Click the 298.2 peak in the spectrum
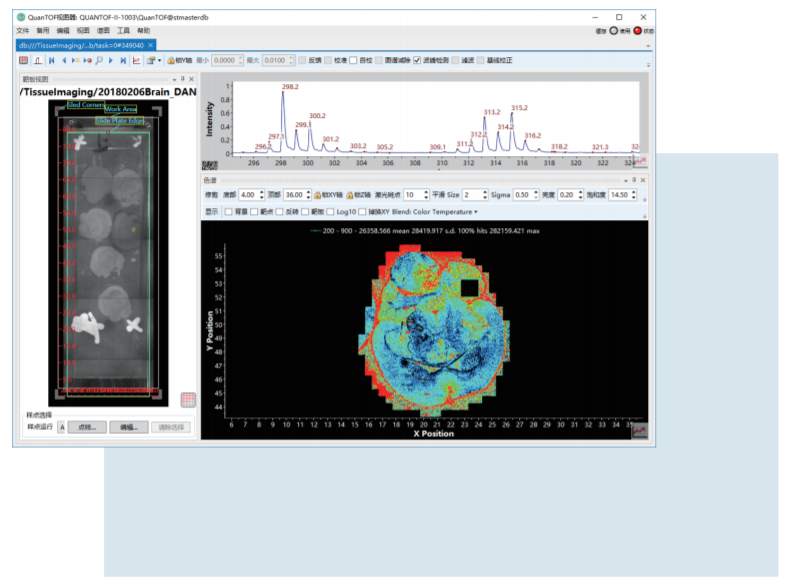This screenshot has height=585, width=788. 283,97
